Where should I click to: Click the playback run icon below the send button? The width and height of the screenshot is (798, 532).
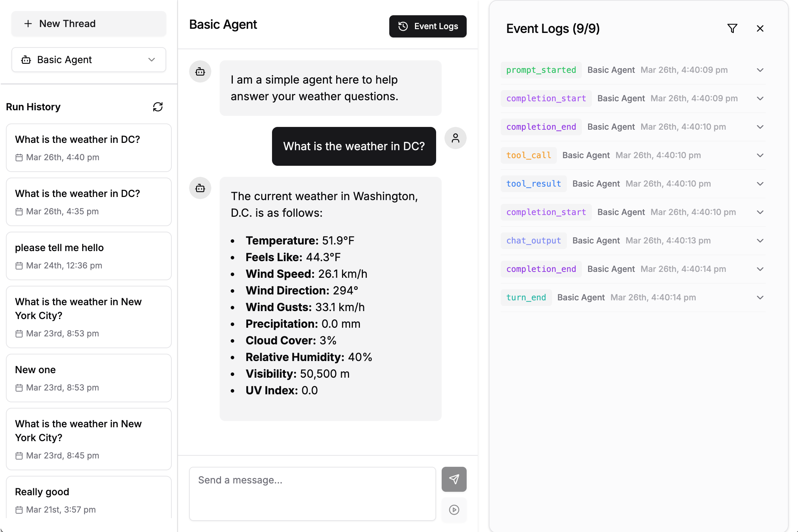[454, 510]
